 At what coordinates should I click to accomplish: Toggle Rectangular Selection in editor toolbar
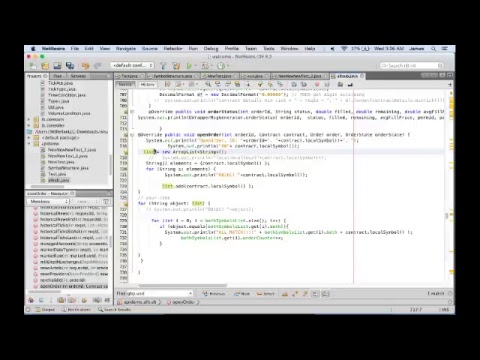tap(248, 85)
